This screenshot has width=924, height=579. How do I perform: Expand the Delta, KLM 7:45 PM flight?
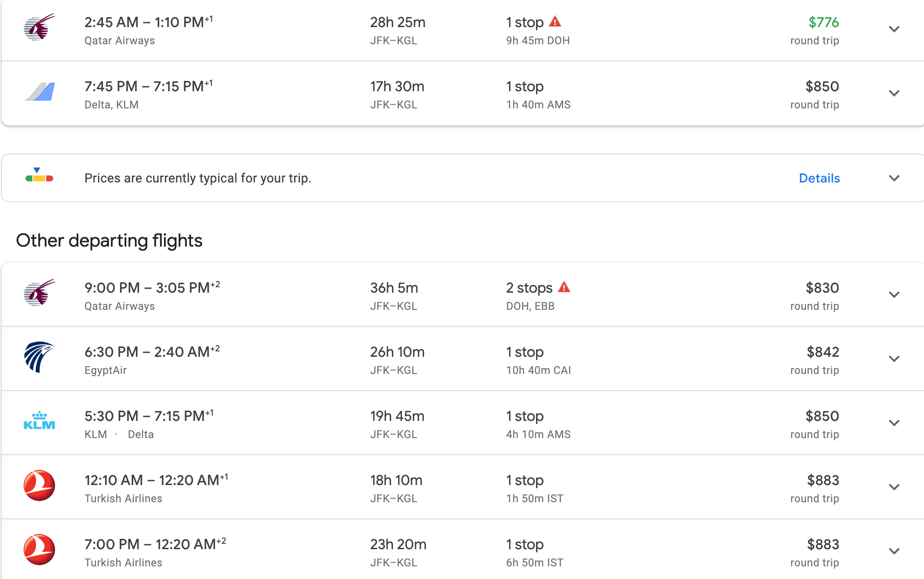point(894,93)
